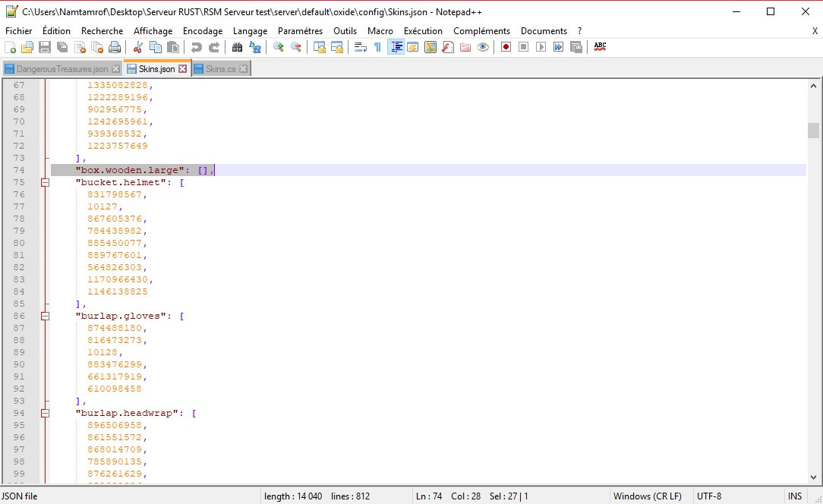Click the New file icon
This screenshot has height=504, width=823.
[x=10, y=47]
